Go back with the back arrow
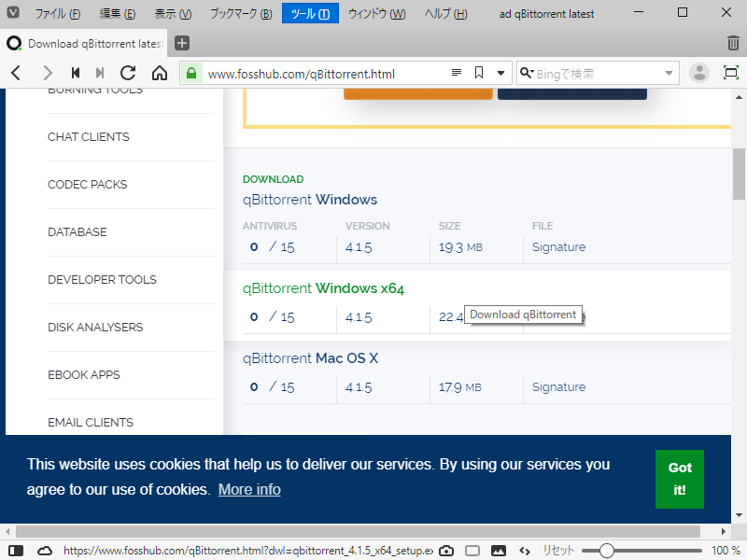 [16, 73]
